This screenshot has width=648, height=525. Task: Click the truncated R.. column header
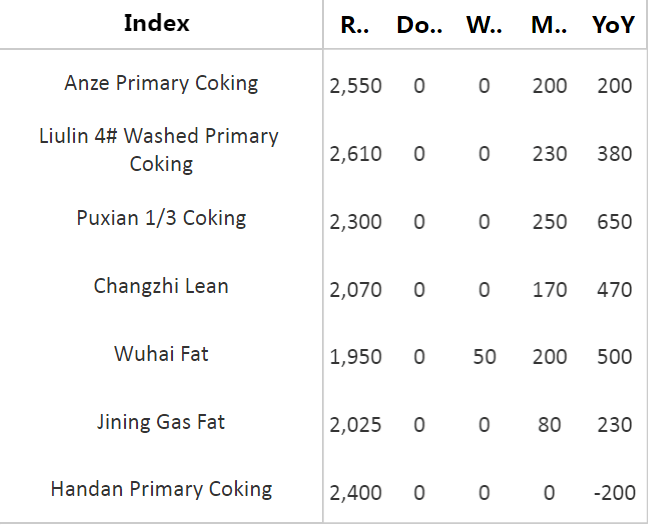click(x=355, y=25)
